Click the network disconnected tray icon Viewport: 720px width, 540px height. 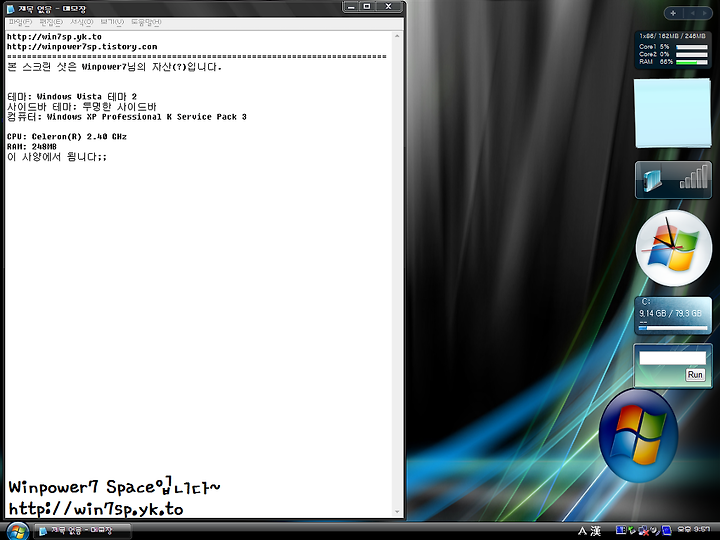644,531
